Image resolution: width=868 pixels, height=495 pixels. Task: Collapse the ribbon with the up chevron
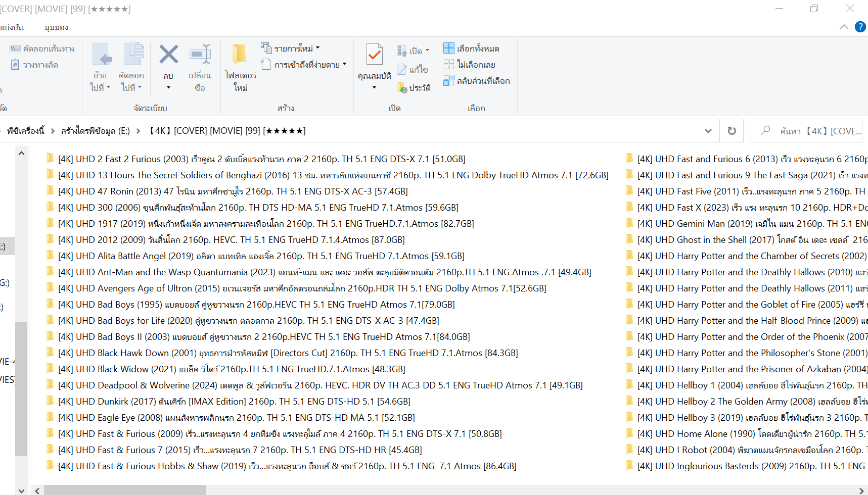844,27
